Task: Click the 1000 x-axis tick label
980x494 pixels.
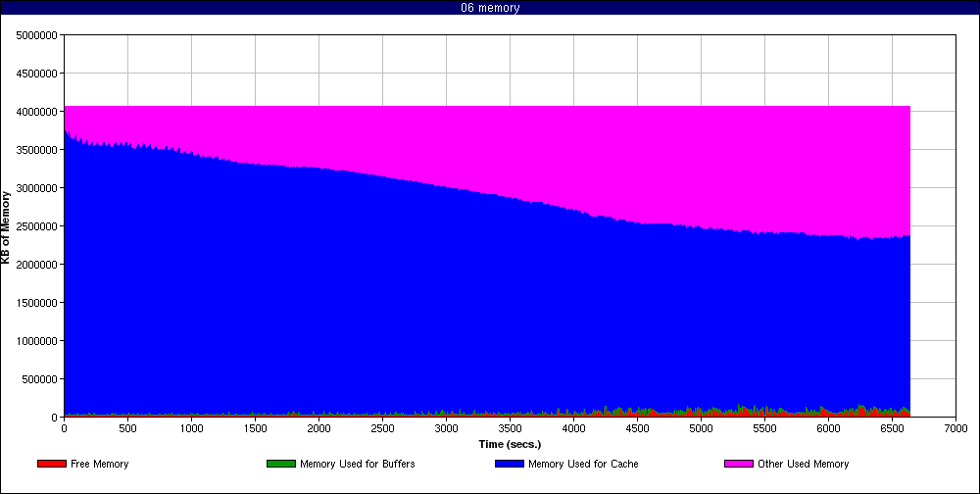Action: click(191, 428)
